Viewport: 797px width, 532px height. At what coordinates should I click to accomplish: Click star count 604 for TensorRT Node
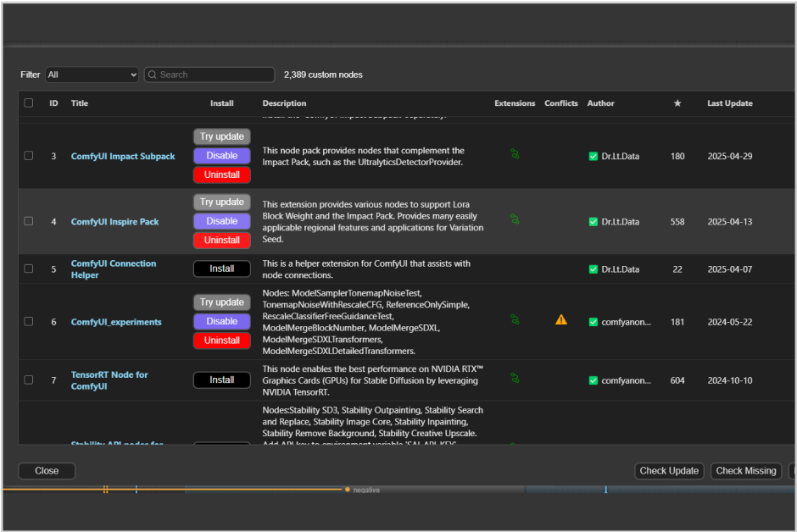point(677,380)
